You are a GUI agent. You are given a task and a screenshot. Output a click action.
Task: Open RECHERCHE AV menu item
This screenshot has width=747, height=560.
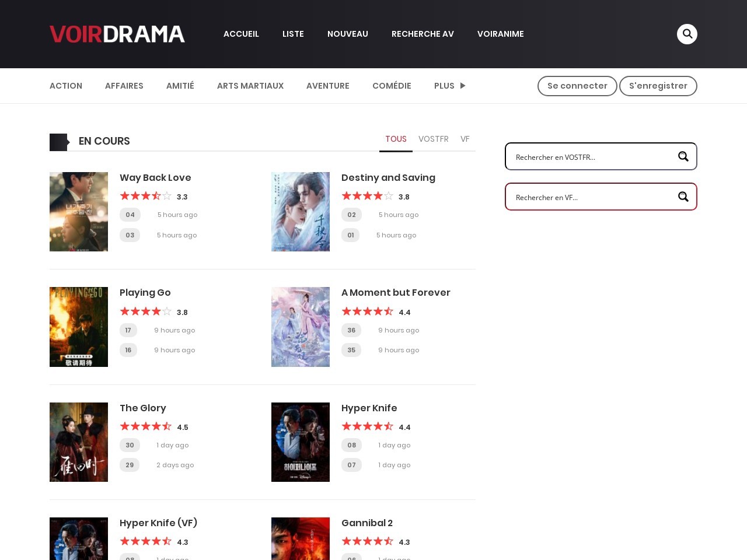(x=423, y=34)
